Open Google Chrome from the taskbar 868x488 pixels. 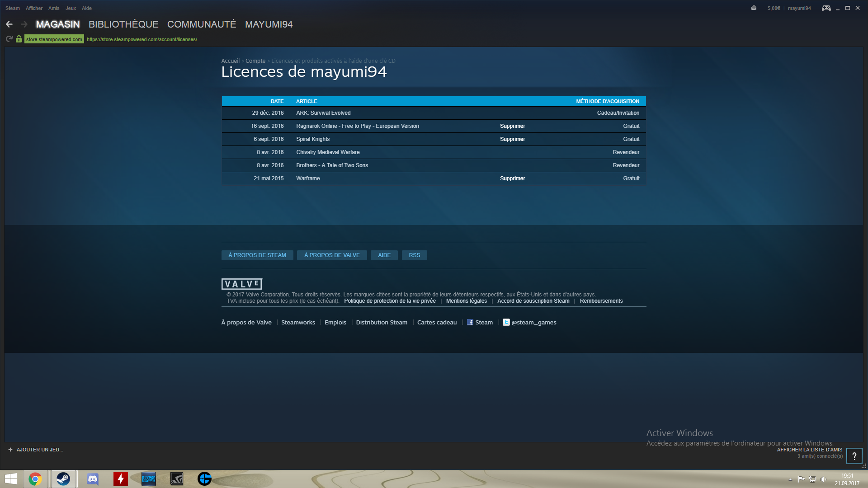[x=35, y=479]
